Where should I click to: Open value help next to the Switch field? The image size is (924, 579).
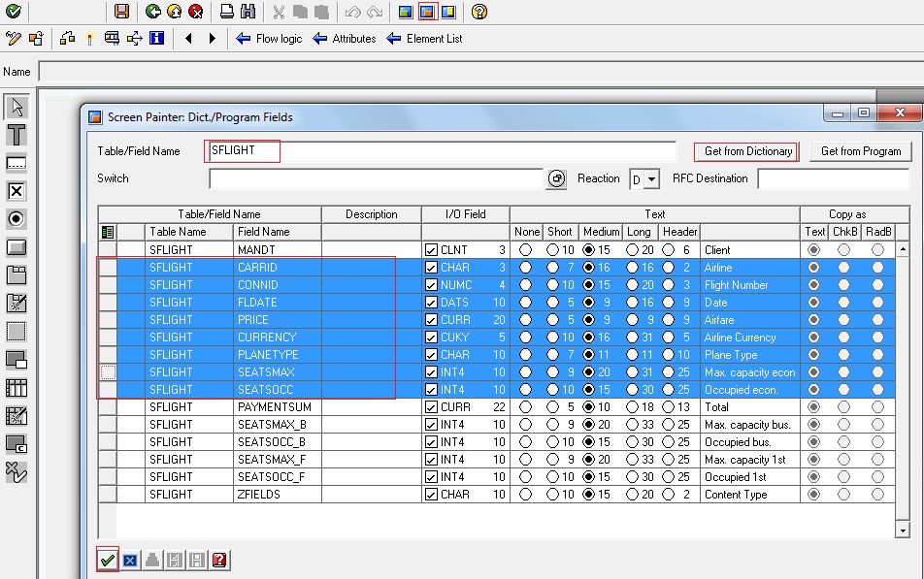557,178
